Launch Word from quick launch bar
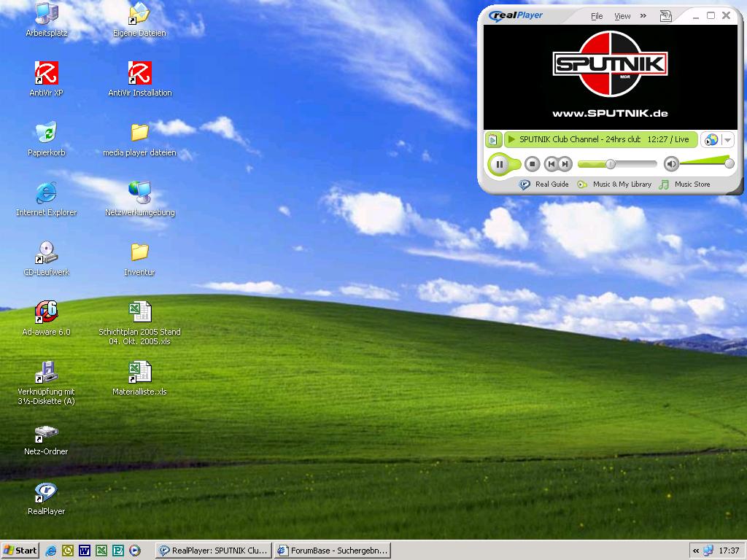Screen dimensions: 747x560 (x=85, y=551)
